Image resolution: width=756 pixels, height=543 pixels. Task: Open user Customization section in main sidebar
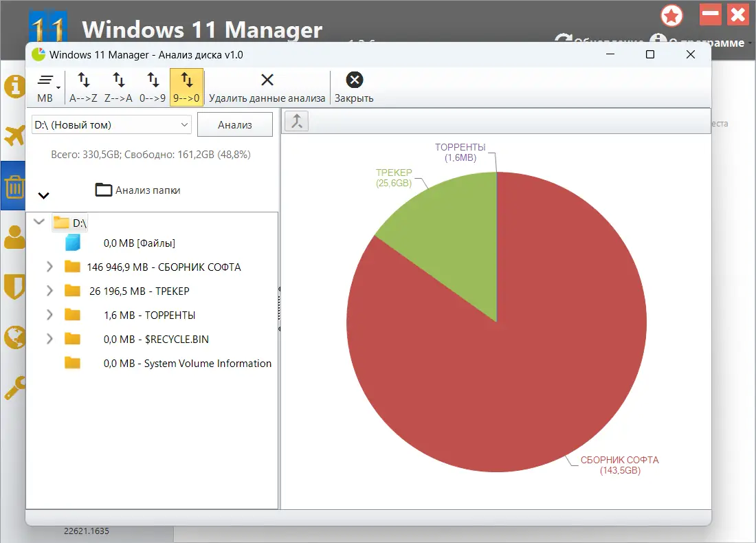coord(14,237)
